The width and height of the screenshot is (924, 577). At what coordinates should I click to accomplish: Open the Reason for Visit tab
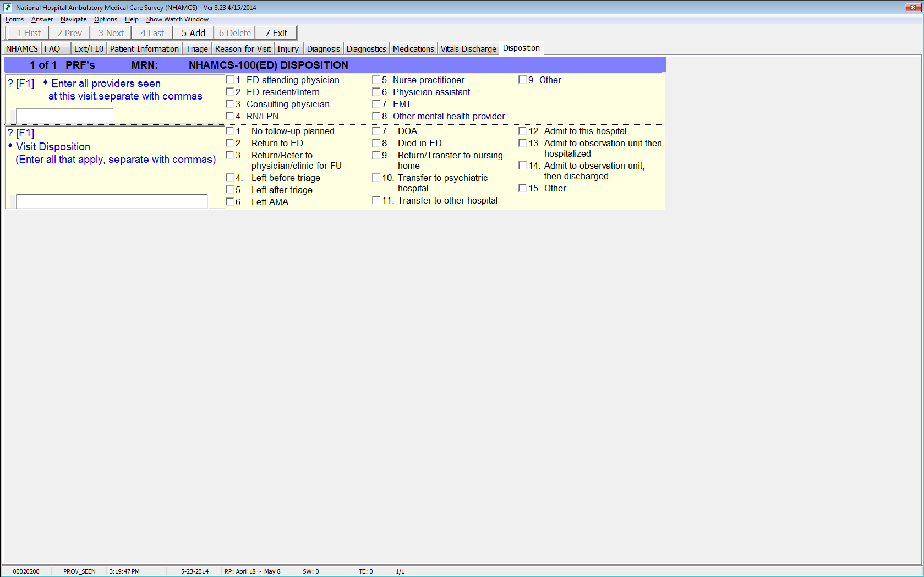tap(243, 49)
